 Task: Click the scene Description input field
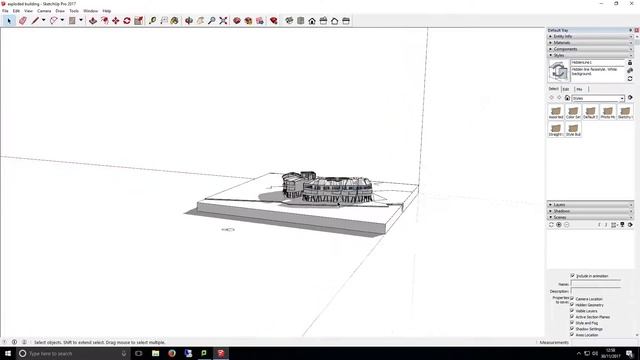click(x=596, y=291)
